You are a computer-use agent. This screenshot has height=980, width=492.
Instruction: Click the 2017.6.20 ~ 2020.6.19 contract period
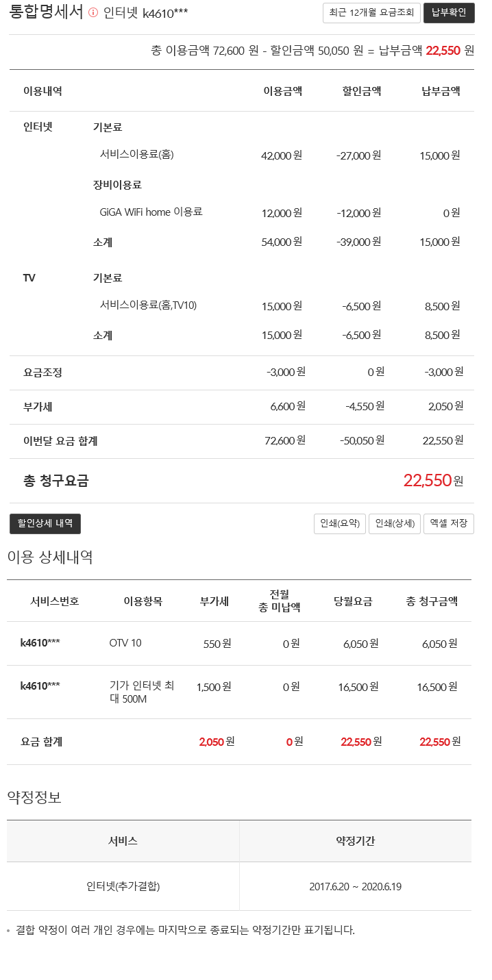click(355, 887)
